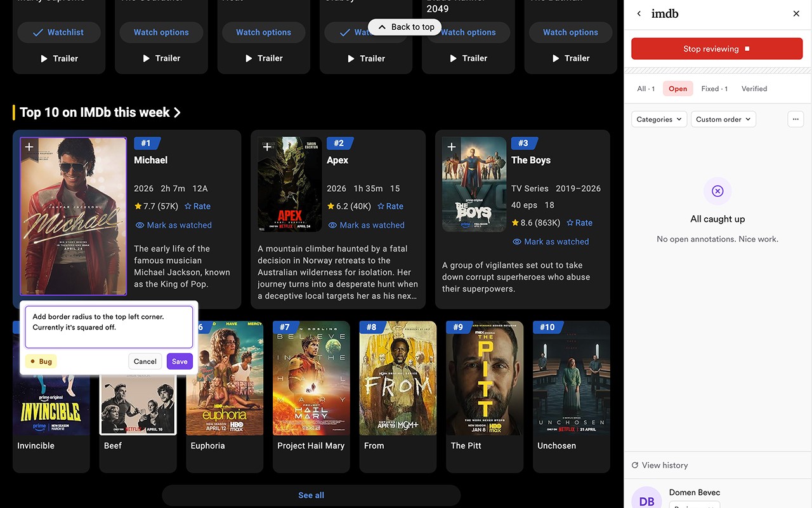Click the Domen Bevec user name
812x508 pixels.
click(x=695, y=493)
